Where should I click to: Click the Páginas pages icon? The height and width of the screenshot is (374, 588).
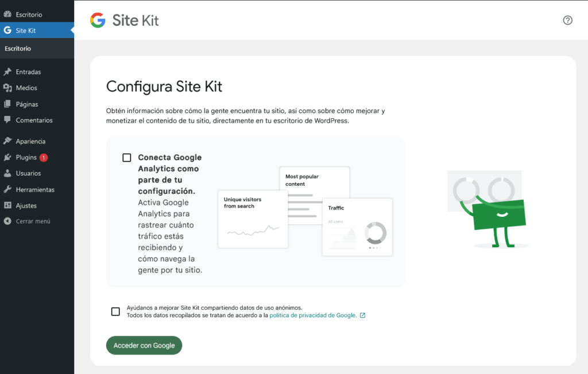click(7, 104)
